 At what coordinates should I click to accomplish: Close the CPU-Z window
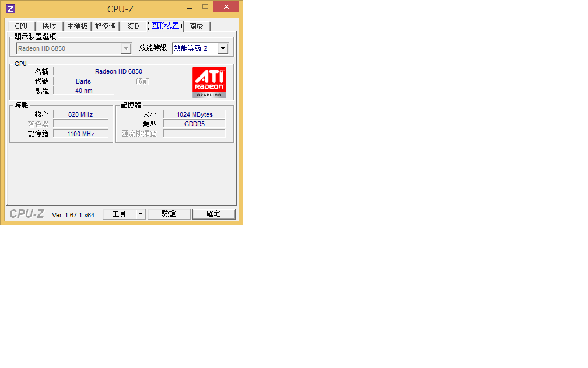click(226, 7)
